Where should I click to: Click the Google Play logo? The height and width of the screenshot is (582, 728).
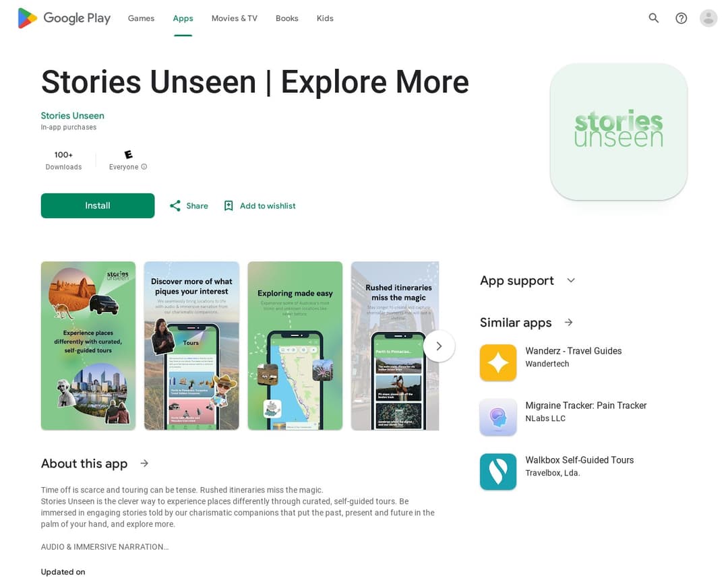64,18
